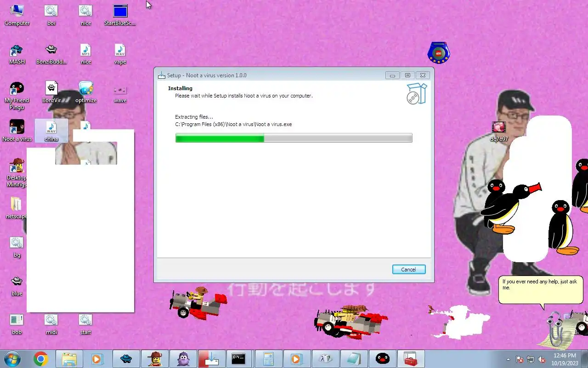Click the "Installing" heading in Setup
588x368 pixels.
click(180, 88)
